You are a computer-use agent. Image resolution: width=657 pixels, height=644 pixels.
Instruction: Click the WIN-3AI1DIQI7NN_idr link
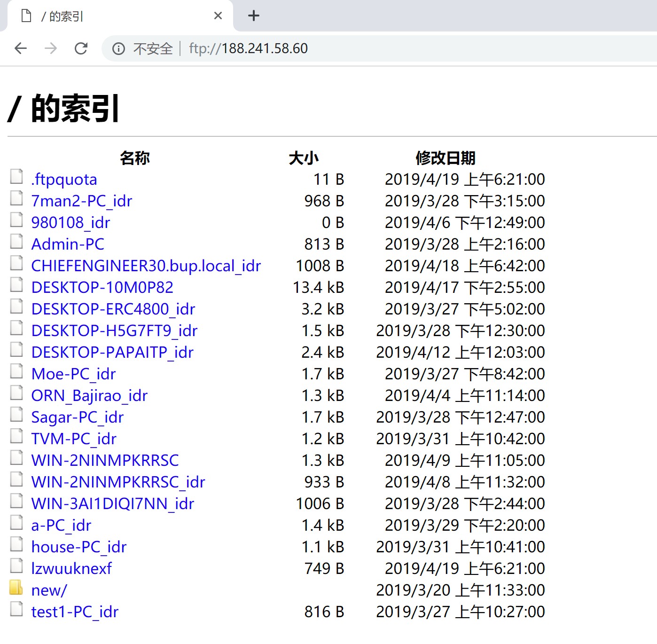click(x=112, y=503)
